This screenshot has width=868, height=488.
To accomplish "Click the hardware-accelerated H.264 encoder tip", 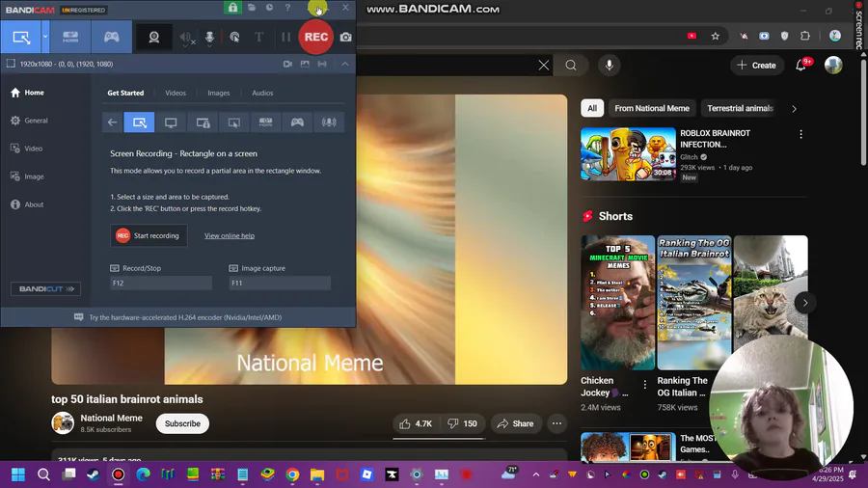I will (x=178, y=317).
